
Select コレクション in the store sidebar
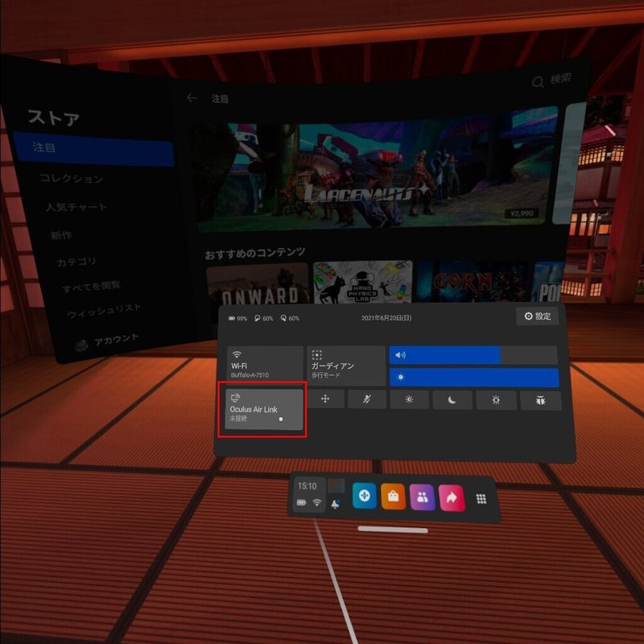coord(71,178)
